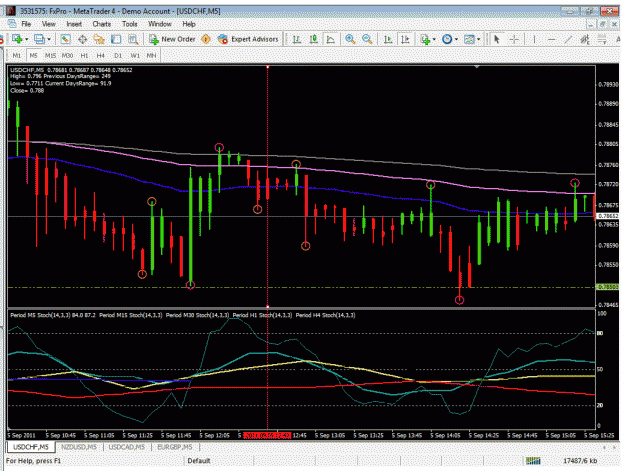Click the Default profile status entry
625x471 pixels.
point(199,461)
